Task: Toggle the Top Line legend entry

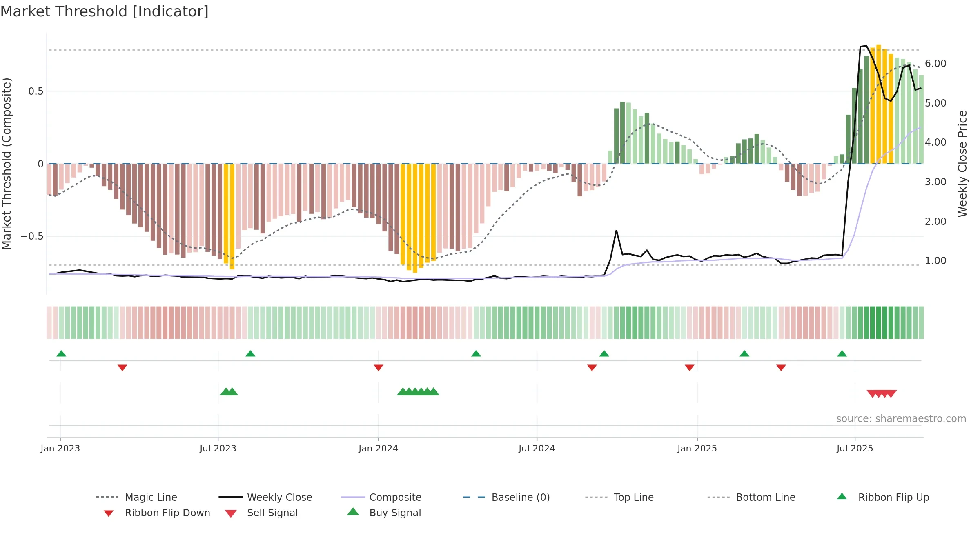Action: click(x=619, y=497)
